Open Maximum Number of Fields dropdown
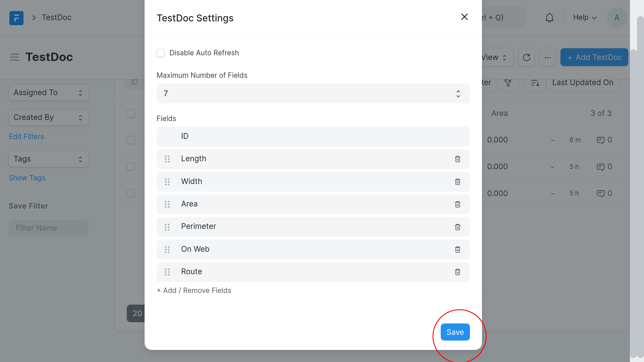 [x=313, y=94]
